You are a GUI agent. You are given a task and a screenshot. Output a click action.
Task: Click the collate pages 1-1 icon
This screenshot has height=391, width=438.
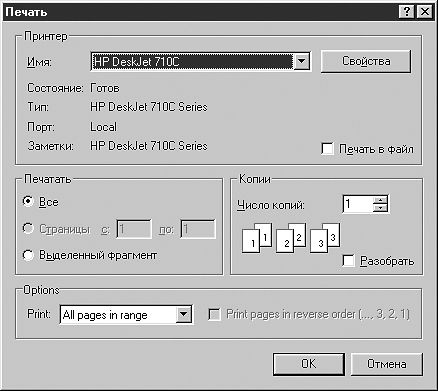point(257,237)
